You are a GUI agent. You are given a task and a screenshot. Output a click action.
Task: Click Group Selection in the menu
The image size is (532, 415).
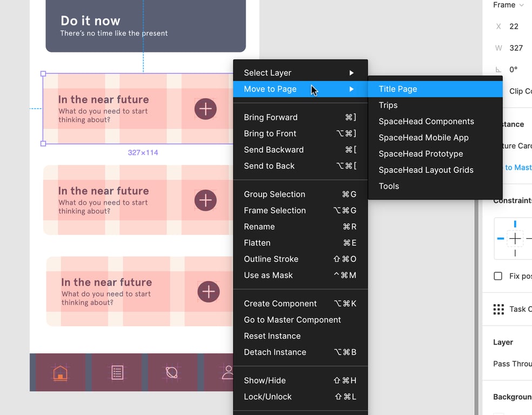tap(274, 195)
